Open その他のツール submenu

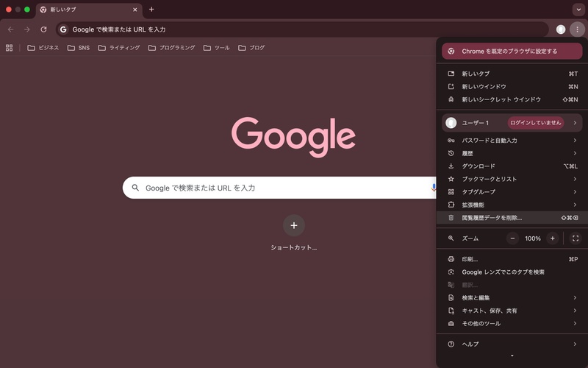[512, 323]
